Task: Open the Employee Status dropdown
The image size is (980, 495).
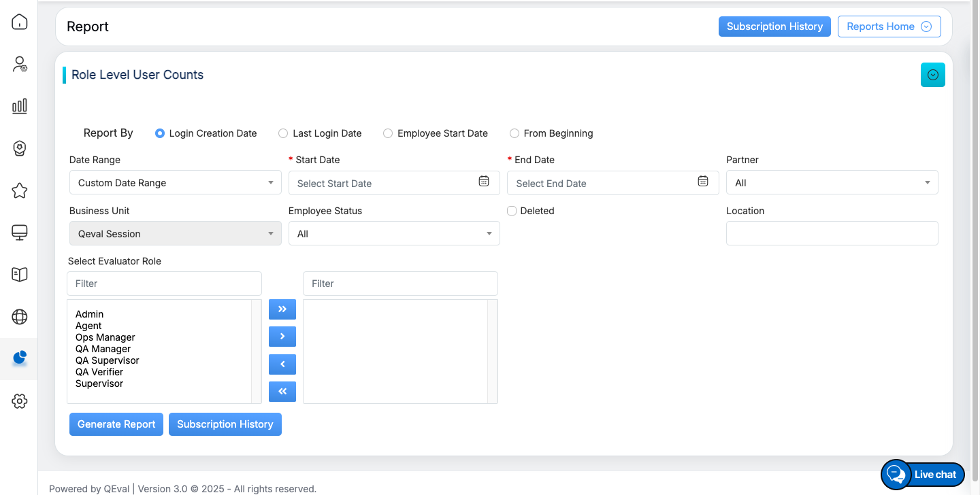Action: [x=394, y=234]
